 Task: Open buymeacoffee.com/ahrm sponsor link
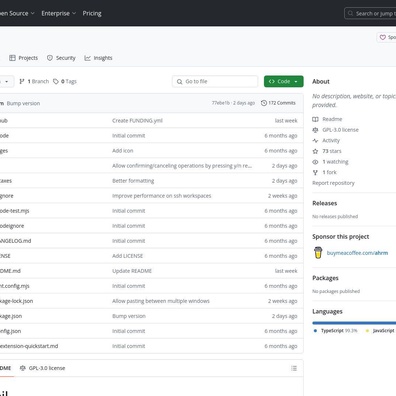[357, 253]
